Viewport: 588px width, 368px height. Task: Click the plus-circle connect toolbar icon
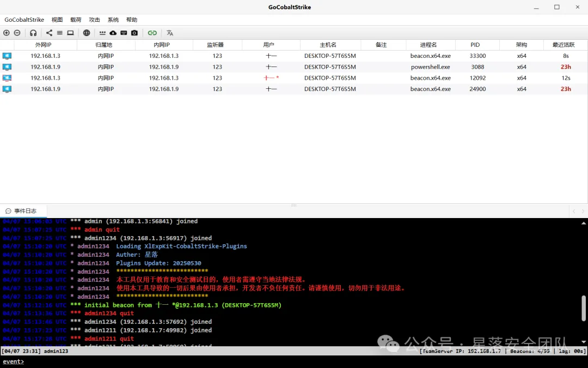[7, 33]
